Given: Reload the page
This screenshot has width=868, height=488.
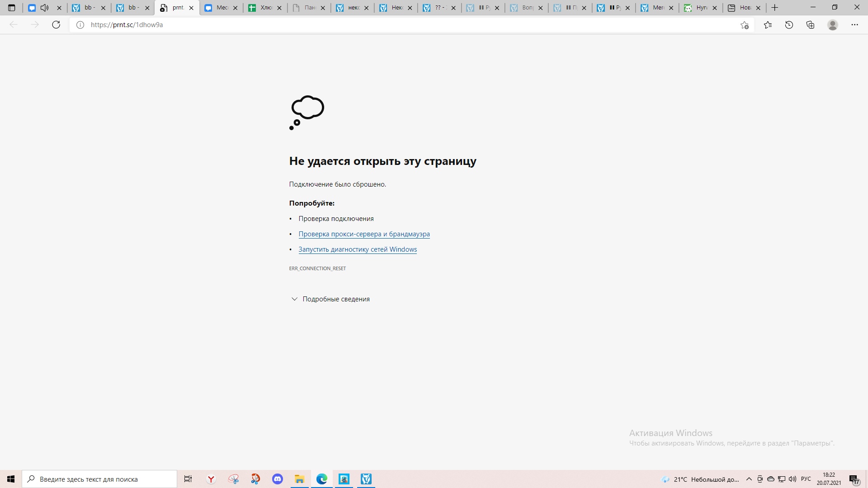Looking at the screenshot, I should pyautogui.click(x=56, y=25).
